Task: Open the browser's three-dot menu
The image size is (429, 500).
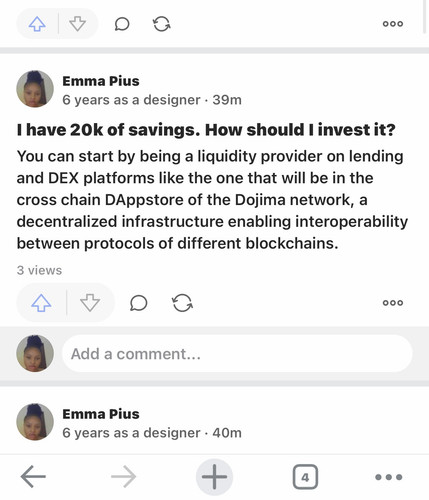Action: [x=389, y=477]
